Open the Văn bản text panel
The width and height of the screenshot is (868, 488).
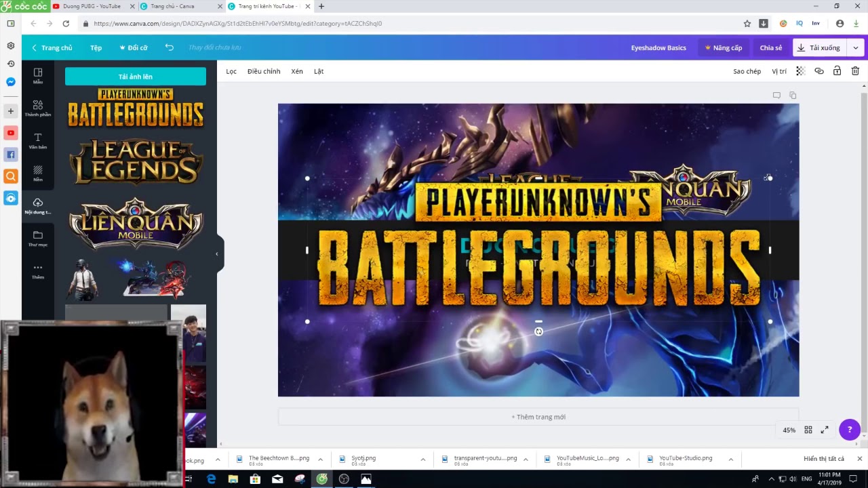click(38, 140)
